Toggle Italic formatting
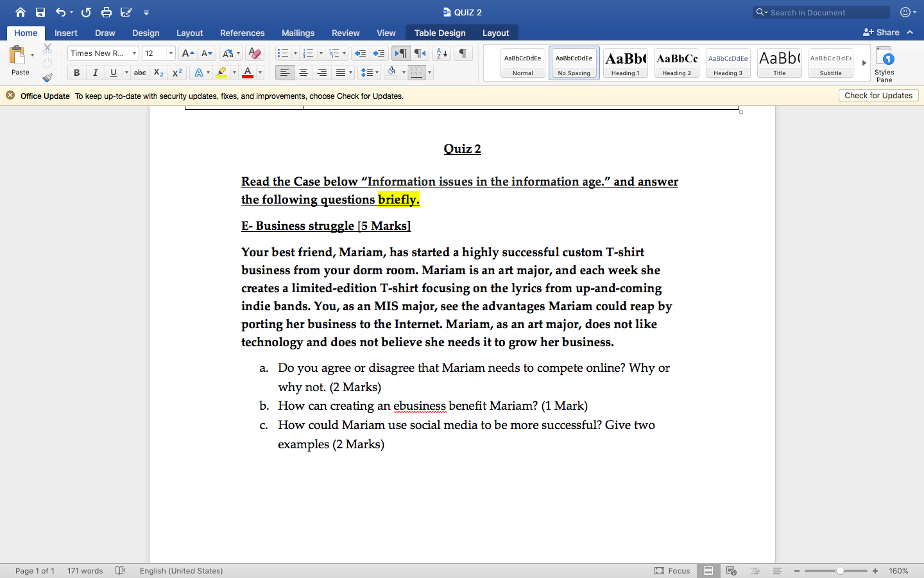 click(x=95, y=73)
